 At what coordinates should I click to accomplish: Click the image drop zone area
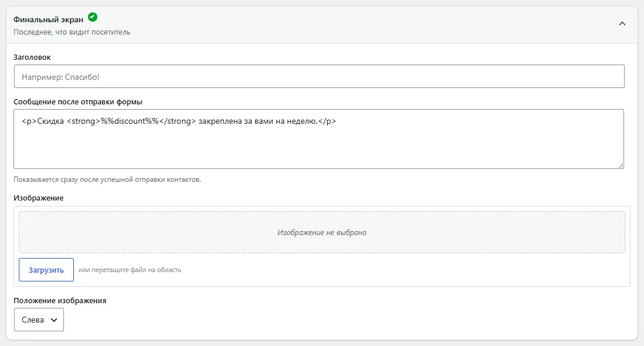pos(322,232)
